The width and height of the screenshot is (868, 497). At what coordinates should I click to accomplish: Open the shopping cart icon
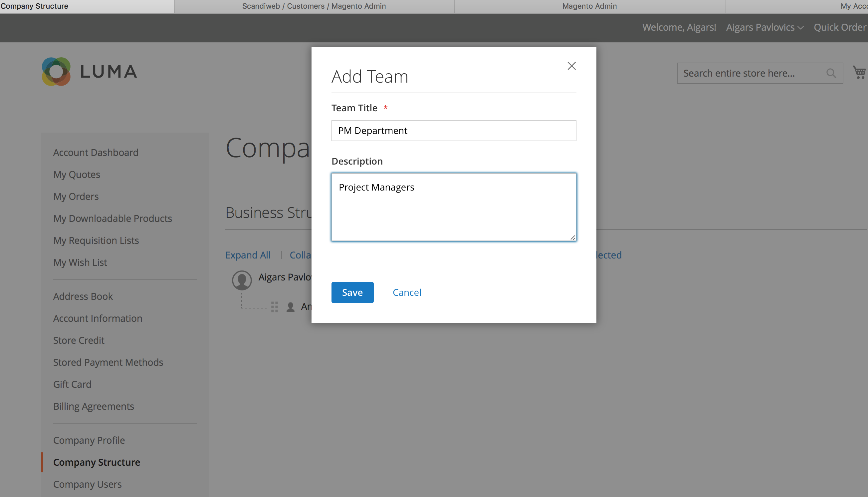[x=859, y=72]
